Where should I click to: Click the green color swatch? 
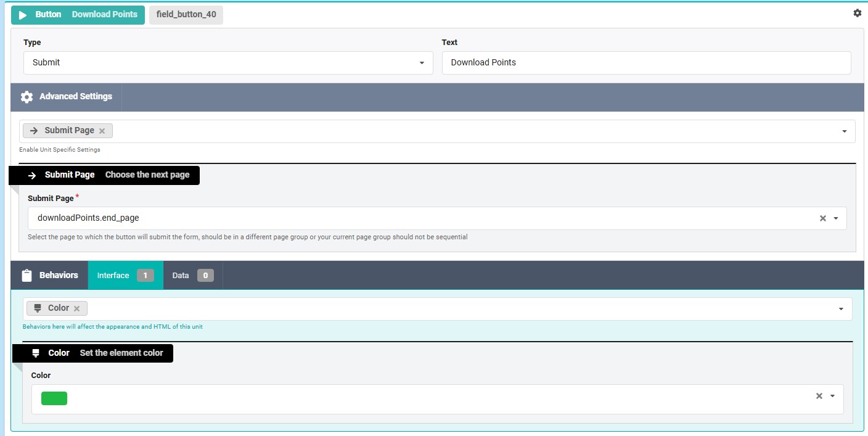54,398
